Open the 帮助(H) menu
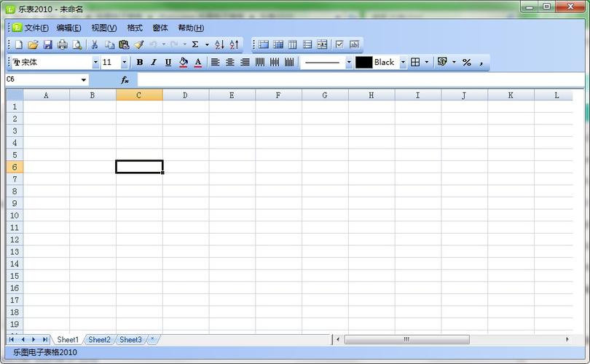Image resolution: width=590 pixels, height=364 pixels. click(x=191, y=28)
